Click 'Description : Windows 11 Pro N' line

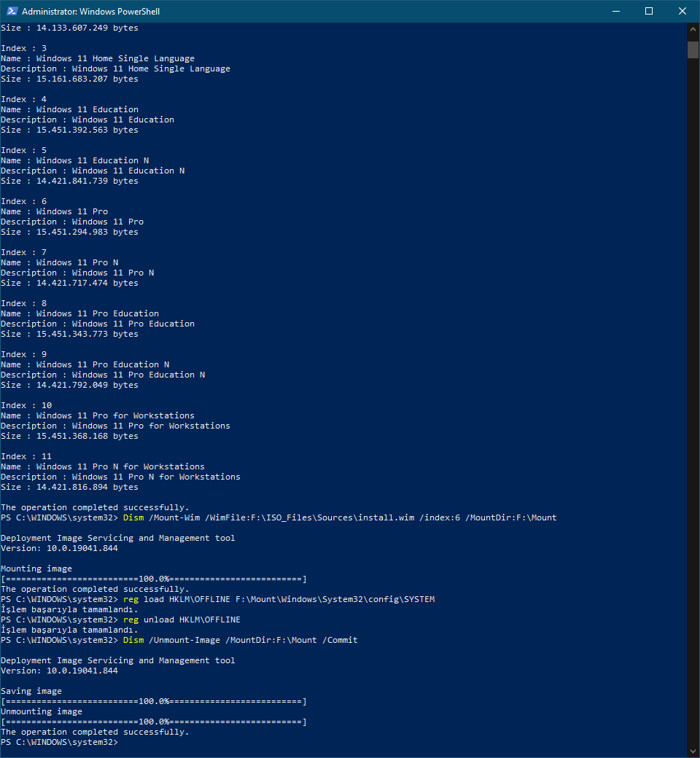(x=77, y=273)
